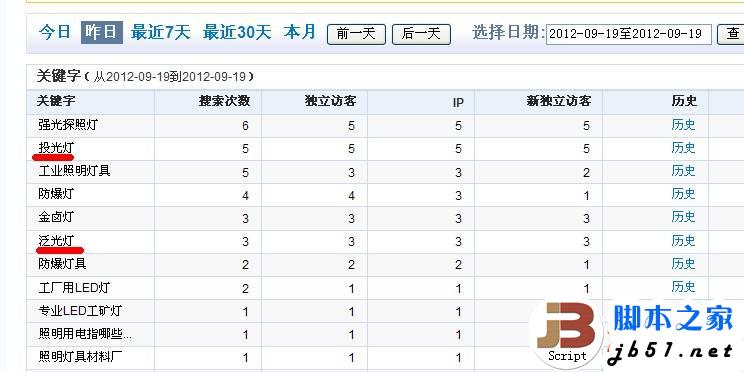Show data for 最近30天
Screen dimensions: 744x372
[237, 33]
